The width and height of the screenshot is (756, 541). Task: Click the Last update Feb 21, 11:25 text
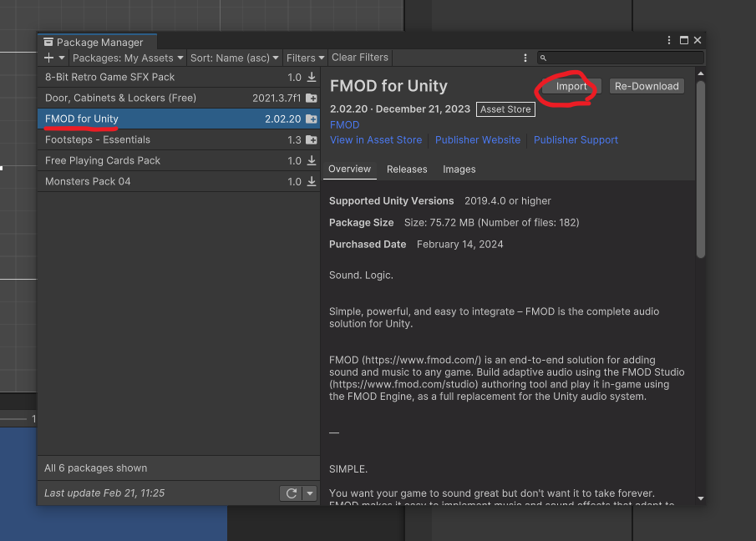(104, 493)
